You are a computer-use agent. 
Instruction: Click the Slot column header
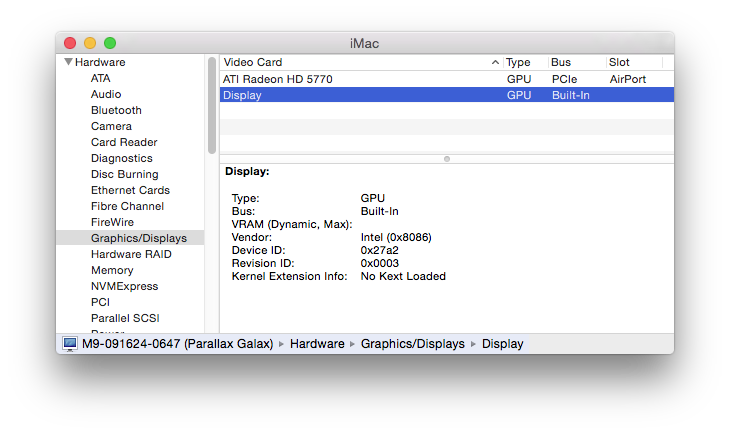coord(620,62)
